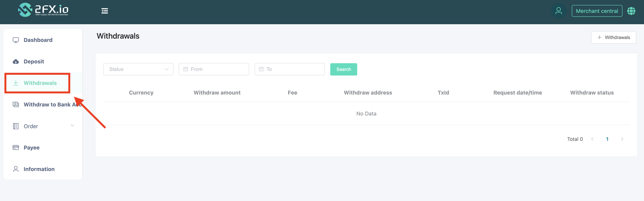Click the No Data message
The image size is (644, 201).
coord(366,114)
